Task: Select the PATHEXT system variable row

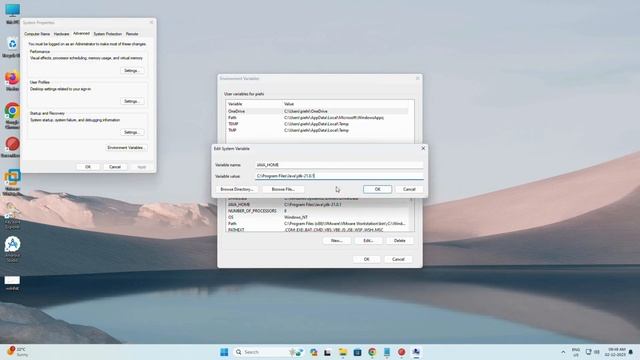Action: coord(318,230)
